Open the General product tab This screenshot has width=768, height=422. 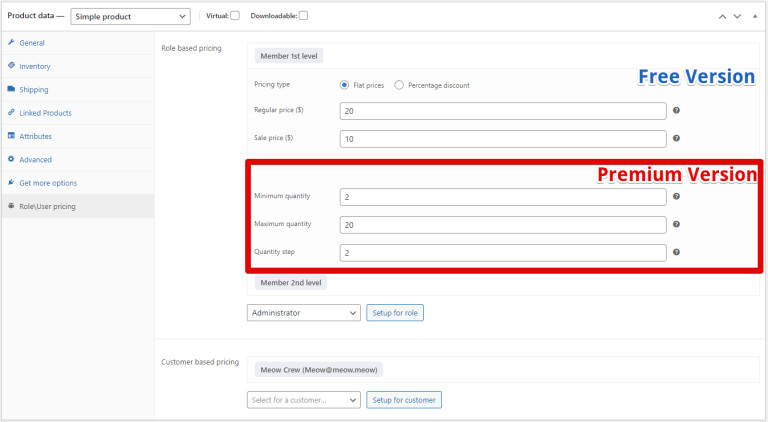tap(78, 43)
